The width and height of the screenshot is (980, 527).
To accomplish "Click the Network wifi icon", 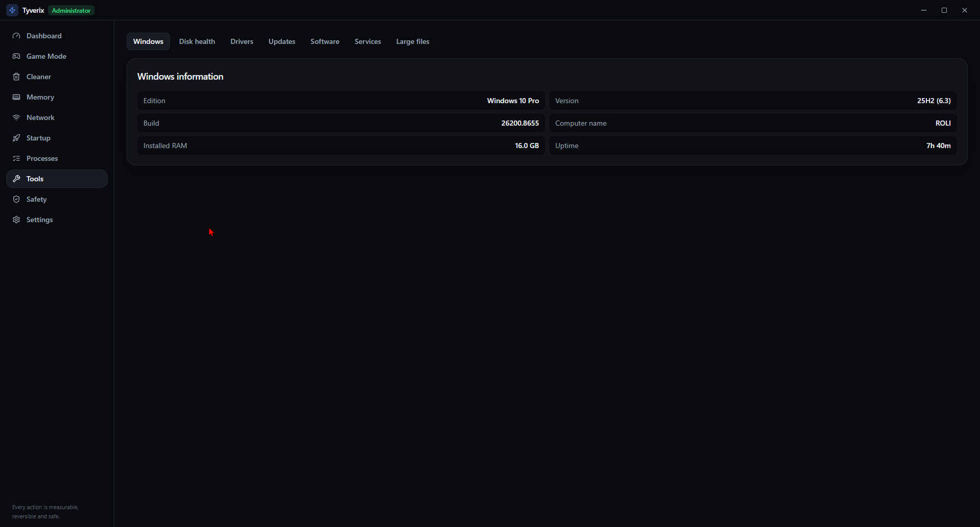I will tap(16, 117).
